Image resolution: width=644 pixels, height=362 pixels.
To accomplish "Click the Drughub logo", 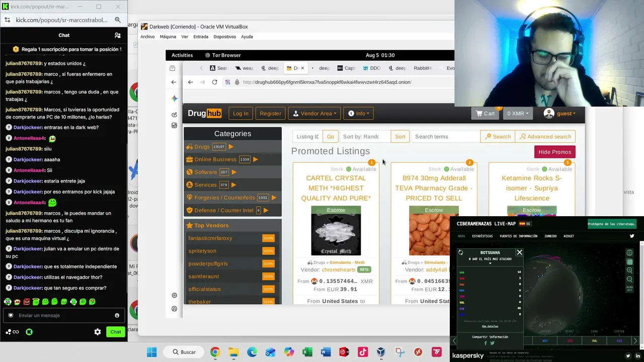I will [x=204, y=114].
